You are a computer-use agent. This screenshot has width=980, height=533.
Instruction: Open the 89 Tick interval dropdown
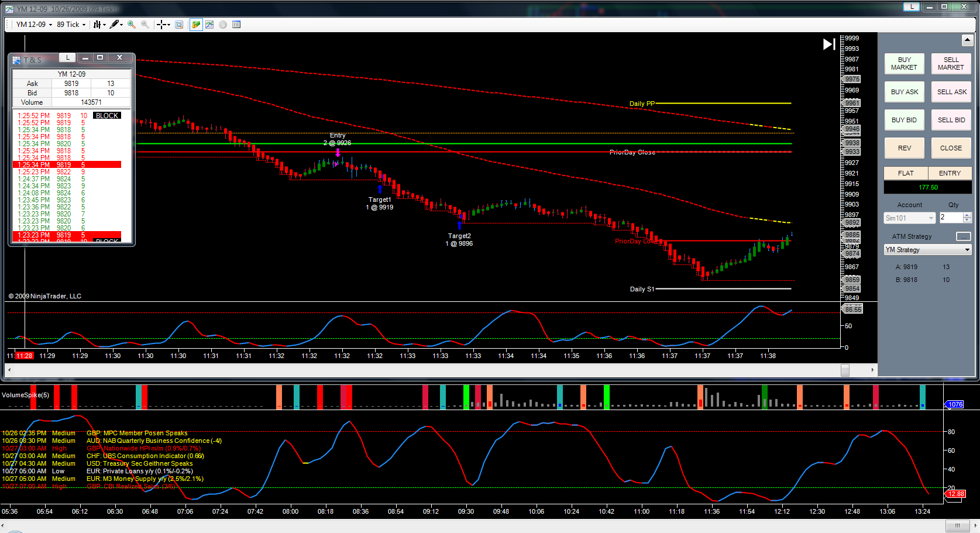click(71, 25)
